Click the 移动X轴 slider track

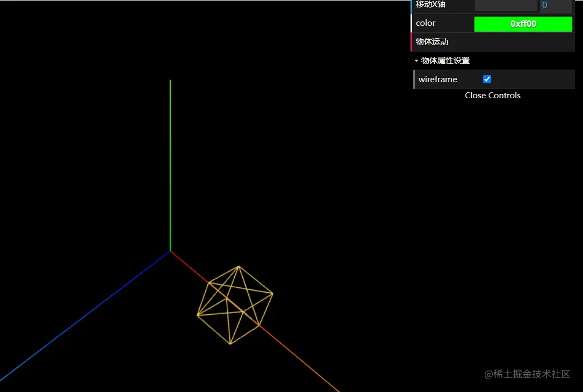[x=506, y=5]
